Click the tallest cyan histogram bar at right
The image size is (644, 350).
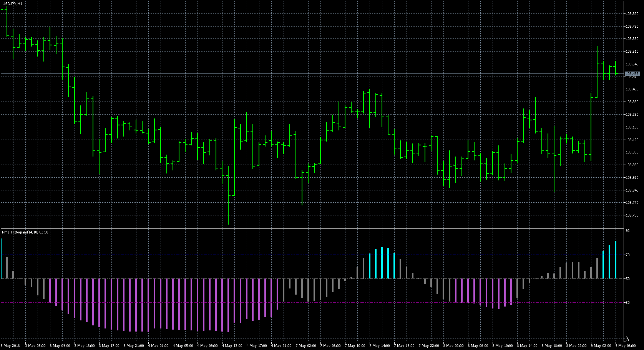coord(616,260)
